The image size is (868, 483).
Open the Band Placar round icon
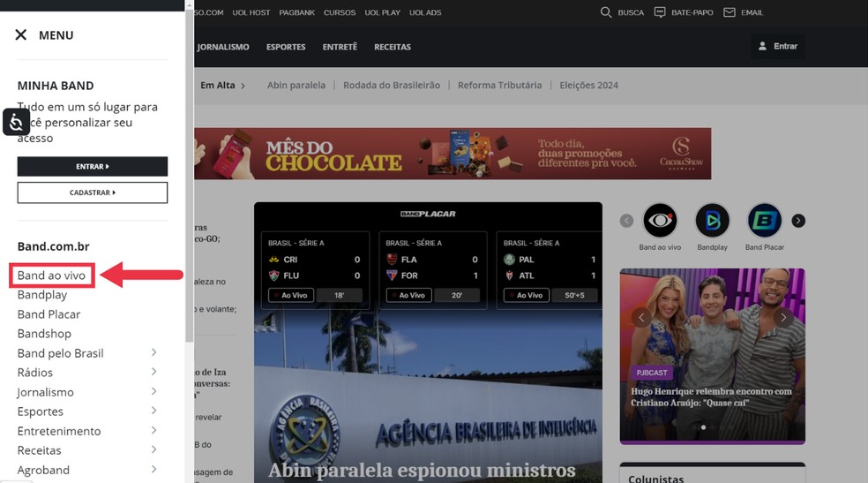coord(765,221)
